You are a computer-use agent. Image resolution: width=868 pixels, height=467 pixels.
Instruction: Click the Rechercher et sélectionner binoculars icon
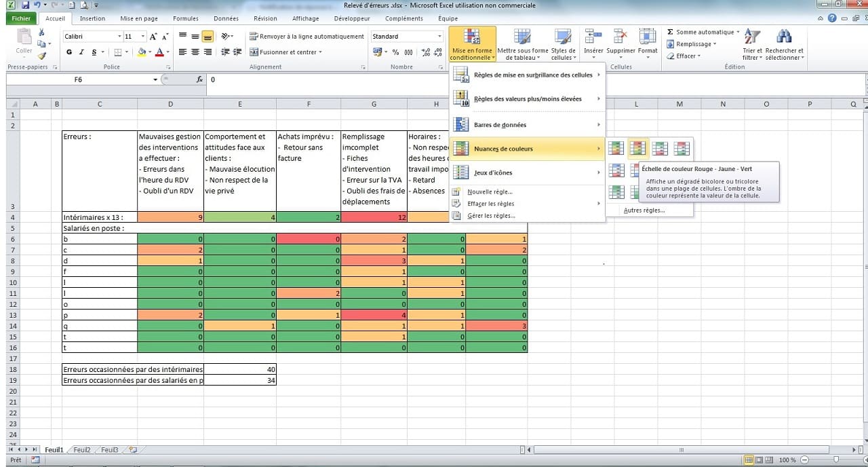click(x=784, y=37)
